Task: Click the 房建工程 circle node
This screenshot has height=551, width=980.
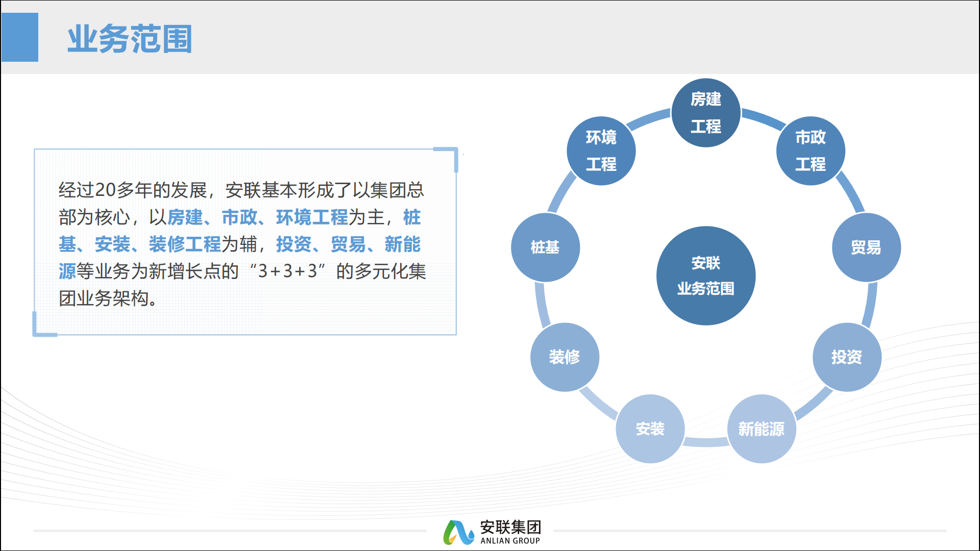Action: point(706,113)
